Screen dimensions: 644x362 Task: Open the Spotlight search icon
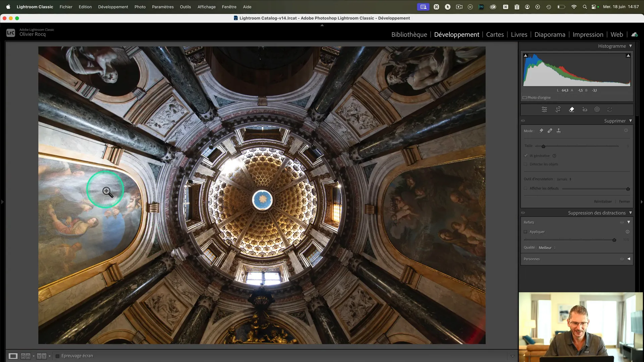point(585,7)
